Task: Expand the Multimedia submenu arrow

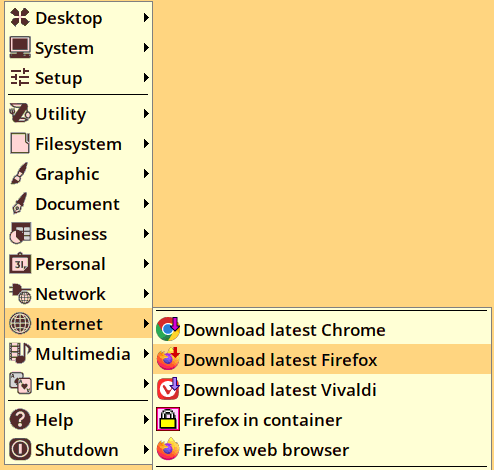Action: point(146,353)
